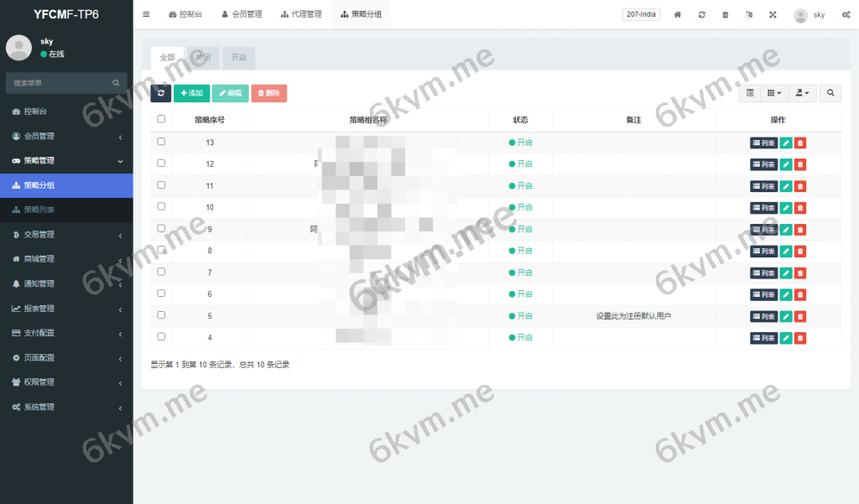Open the 会员管理 top tab
The image size is (859, 504).
pyautogui.click(x=242, y=14)
